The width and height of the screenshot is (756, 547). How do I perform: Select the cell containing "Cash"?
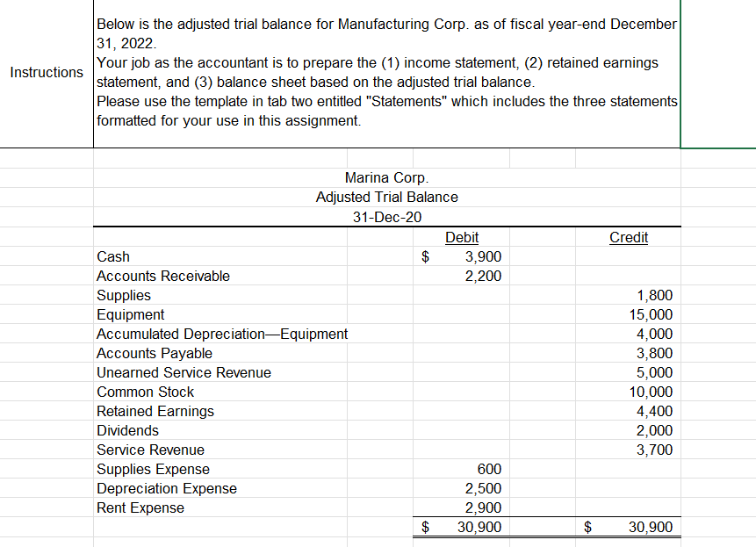[x=112, y=256]
